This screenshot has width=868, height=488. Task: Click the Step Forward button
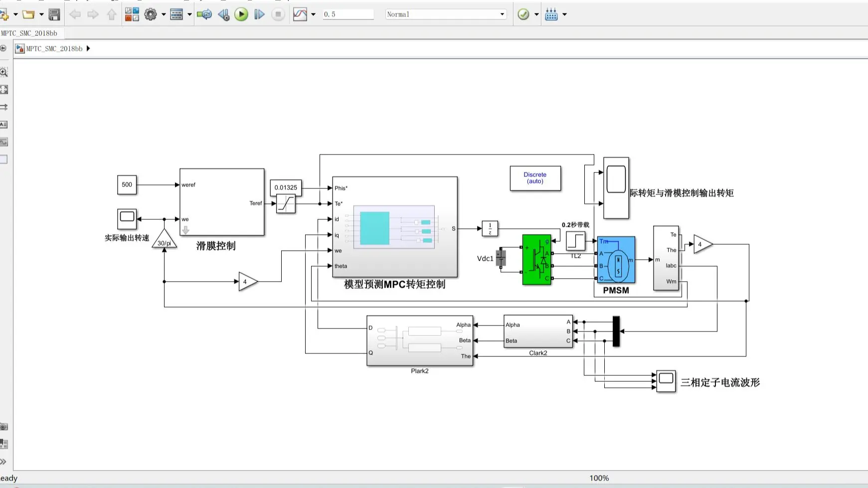point(259,14)
